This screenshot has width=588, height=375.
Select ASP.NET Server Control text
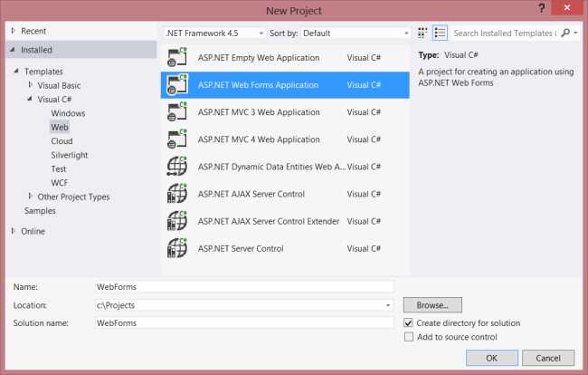point(241,248)
